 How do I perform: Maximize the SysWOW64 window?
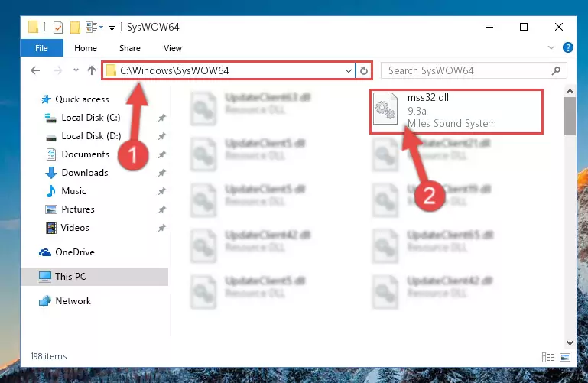[x=524, y=27]
